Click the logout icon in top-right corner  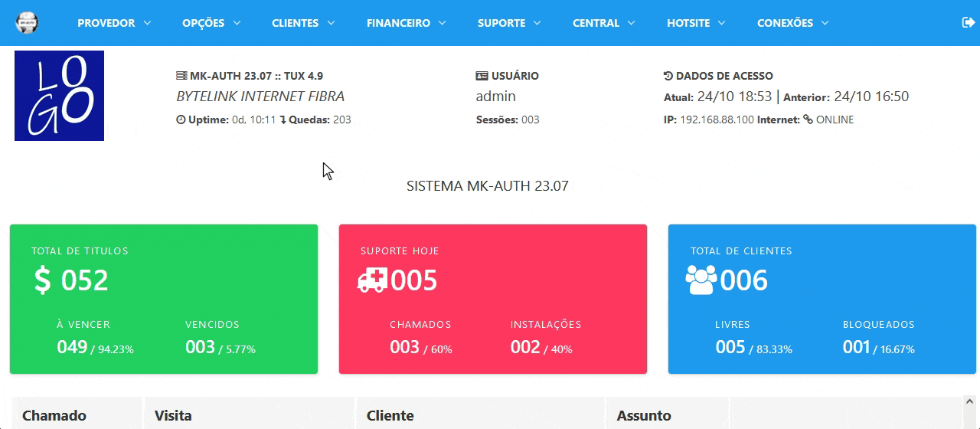[x=967, y=23]
